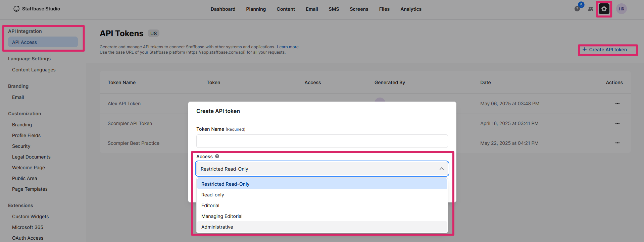Click Create API token button
This screenshot has height=242, width=644.
[607, 50]
